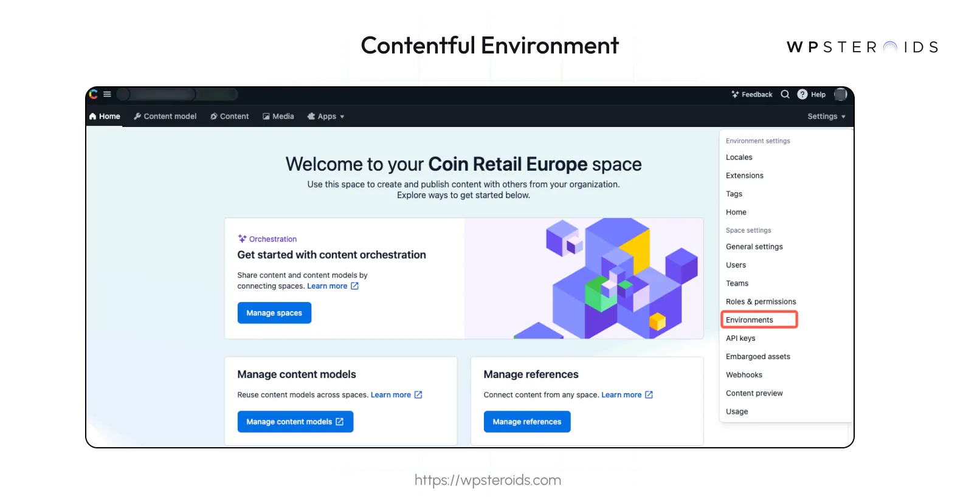This screenshot has height=497, width=980.
Task: Click the Feedback button
Action: (751, 94)
